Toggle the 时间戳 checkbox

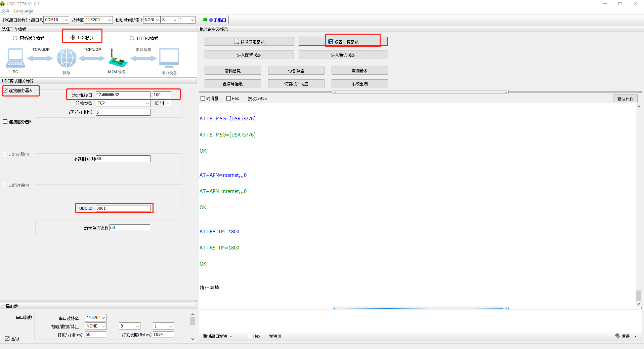(203, 99)
